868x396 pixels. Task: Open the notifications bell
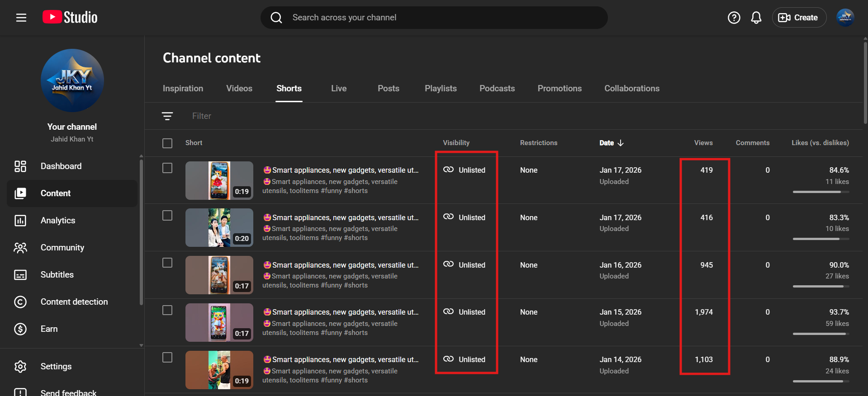tap(756, 18)
